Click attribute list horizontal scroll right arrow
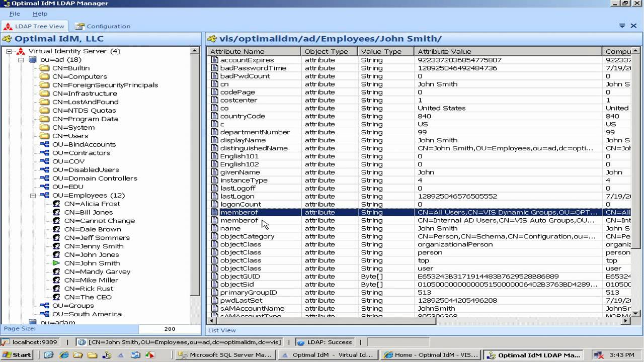The image size is (644, 362). point(626,320)
